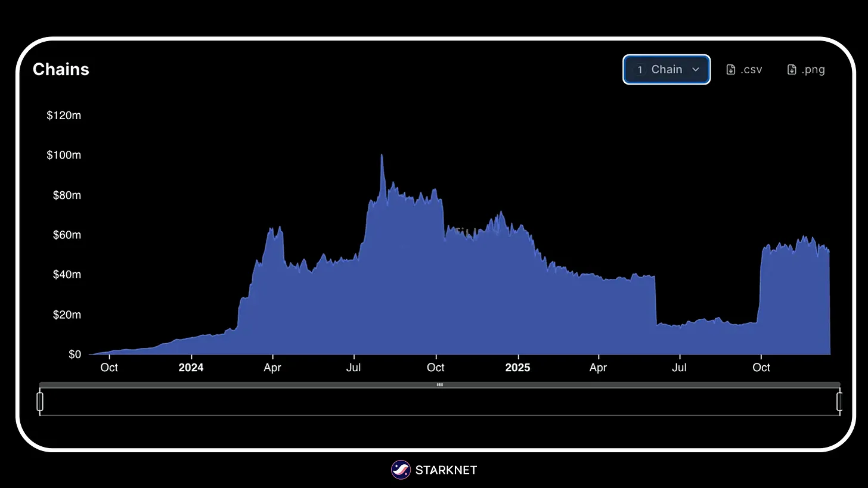Grab the right handle of range slider
The height and width of the screenshot is (488, 868).
point(839,402)
